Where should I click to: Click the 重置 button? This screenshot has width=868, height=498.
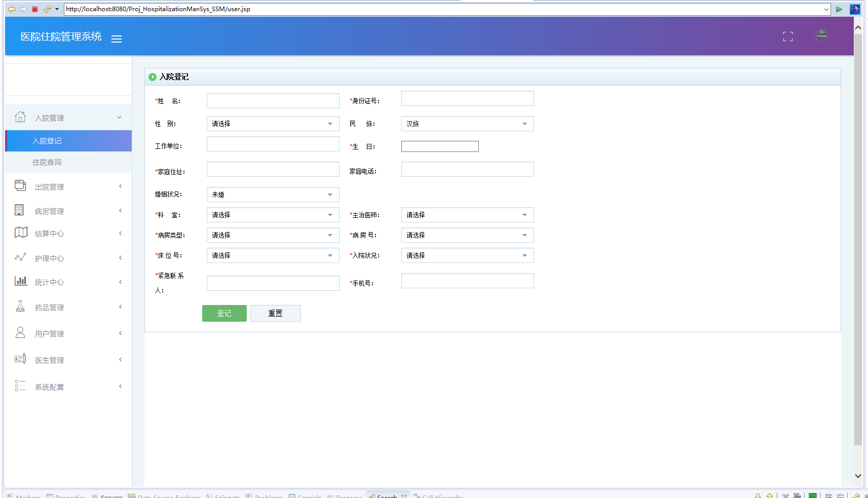click(x=275, y=313)
